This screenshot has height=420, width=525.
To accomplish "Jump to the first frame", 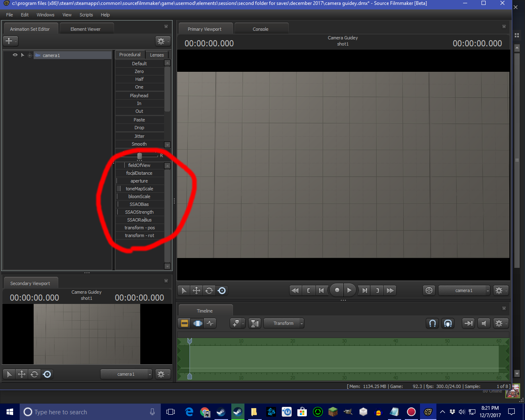I will click(x=295, y=290).
